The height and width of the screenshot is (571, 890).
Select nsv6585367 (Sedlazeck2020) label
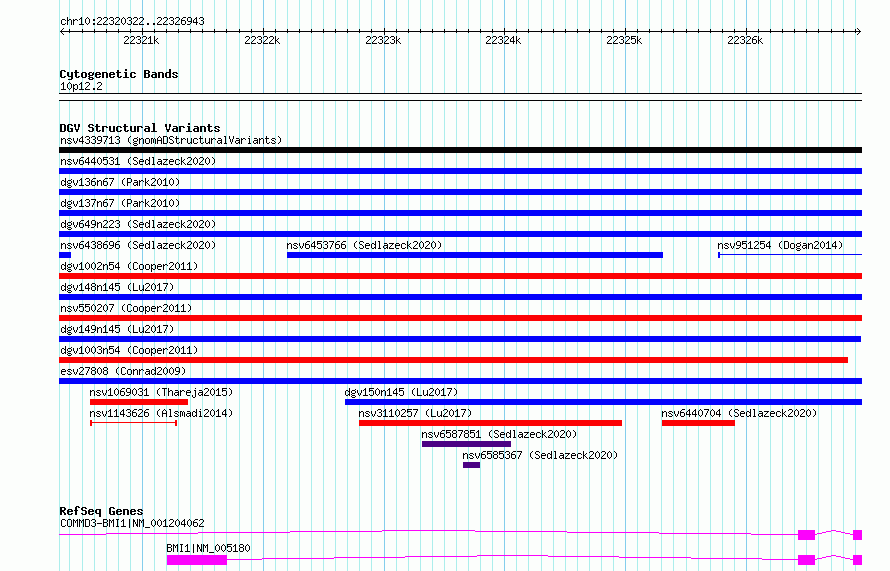540,455
